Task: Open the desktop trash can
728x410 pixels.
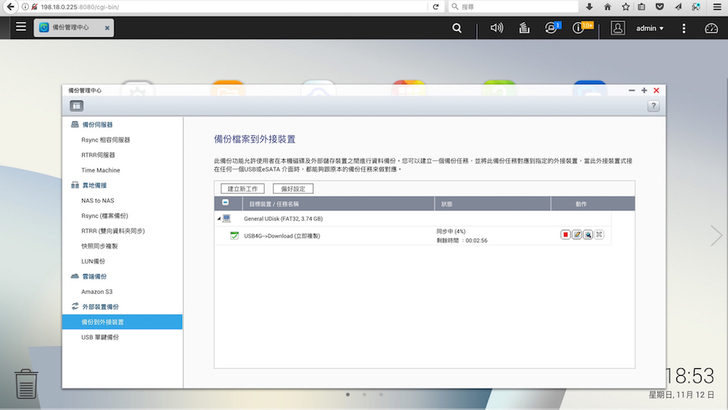Action: tap(27, 383)
